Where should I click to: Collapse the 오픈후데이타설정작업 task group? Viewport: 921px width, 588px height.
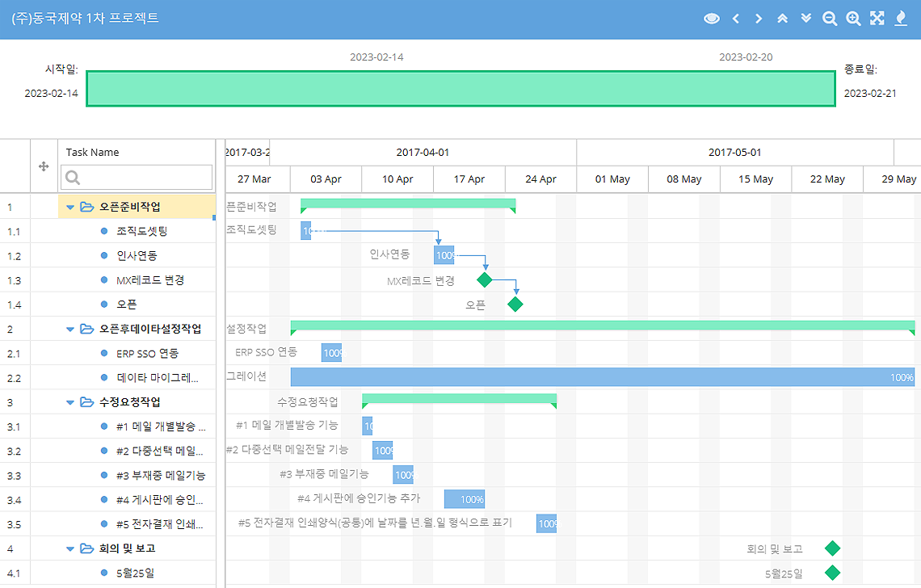71,330
